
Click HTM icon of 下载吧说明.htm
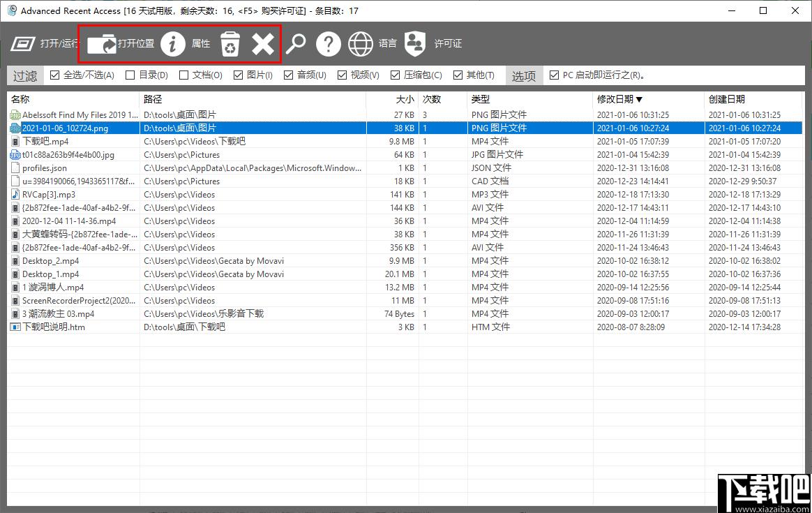coord(15,327)
